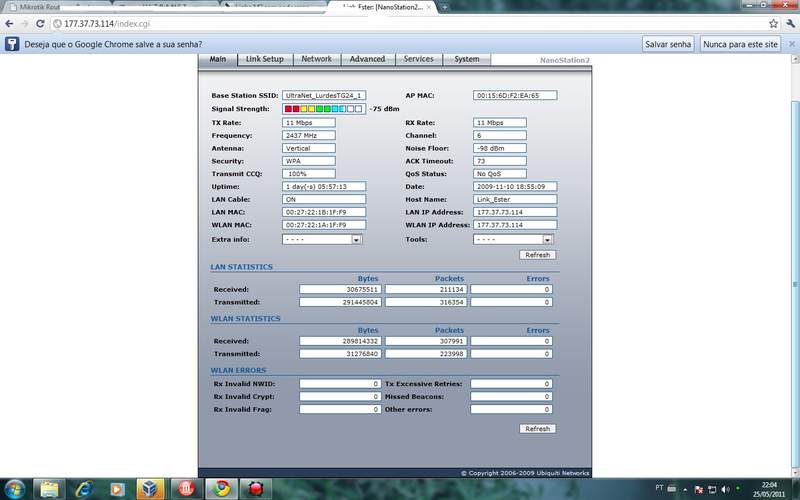Open VirtualBox from the taskbar

click(150, 488)
